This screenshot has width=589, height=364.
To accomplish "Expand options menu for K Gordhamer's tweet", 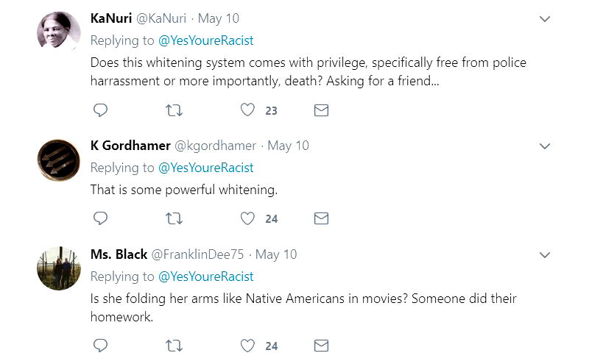I will tap(545, 146).
